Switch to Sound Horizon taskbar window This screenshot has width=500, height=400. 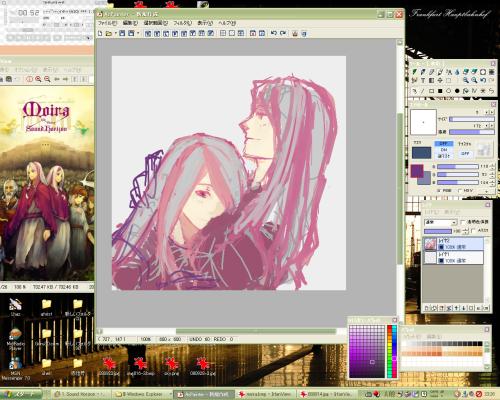coord(80,394)
